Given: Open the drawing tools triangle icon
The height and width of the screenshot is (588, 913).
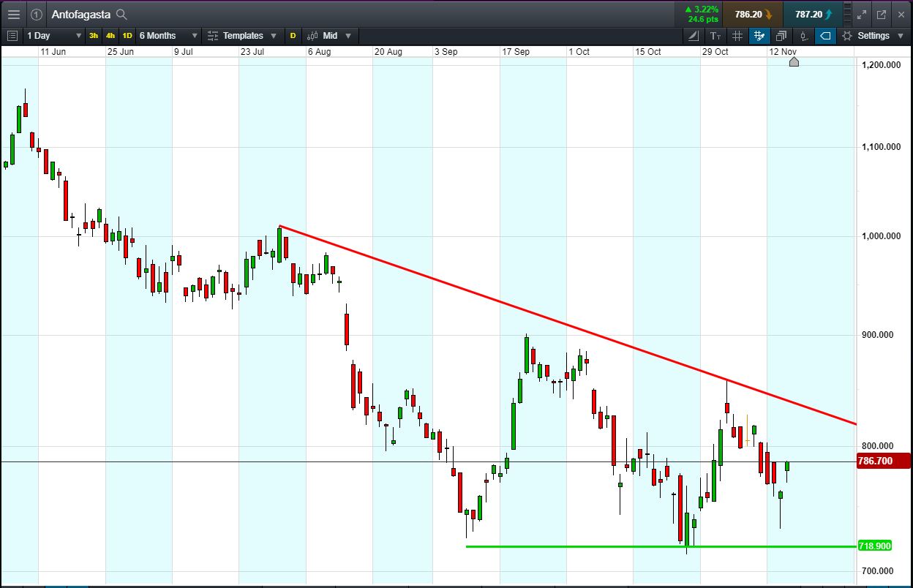Looking at the screenshot, I should point(693,35).
